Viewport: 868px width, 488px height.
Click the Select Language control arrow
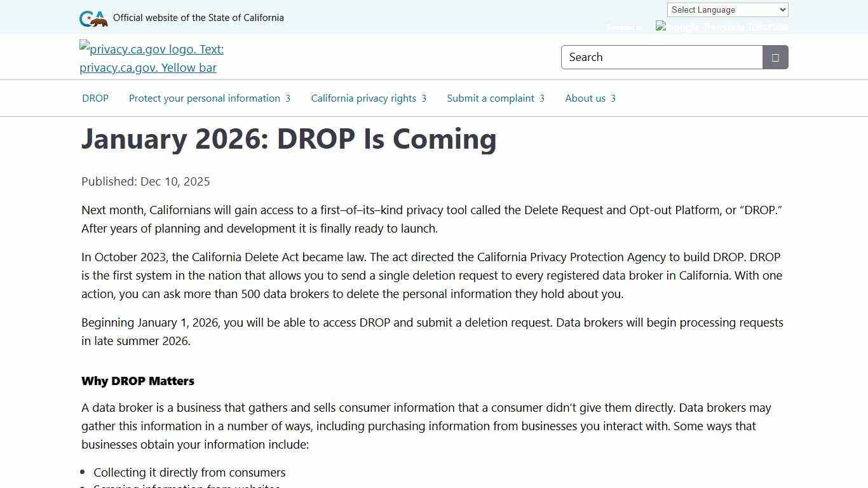[782, 10]
